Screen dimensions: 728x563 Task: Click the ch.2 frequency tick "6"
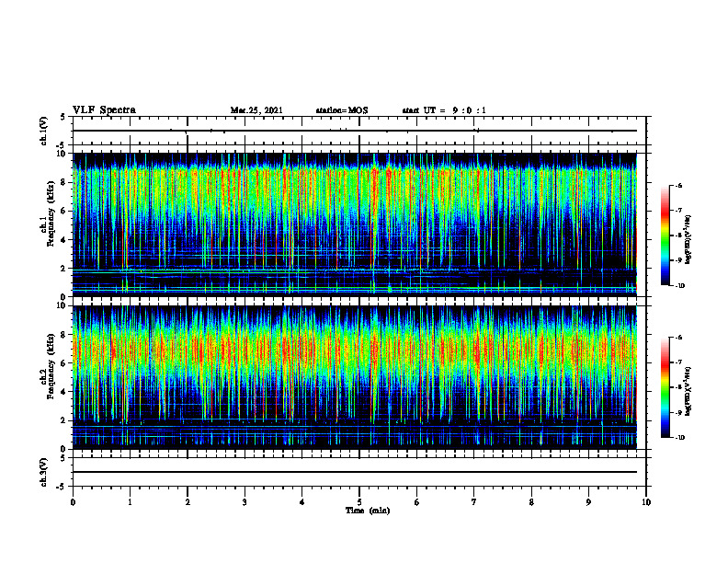(x=63, y=363)
